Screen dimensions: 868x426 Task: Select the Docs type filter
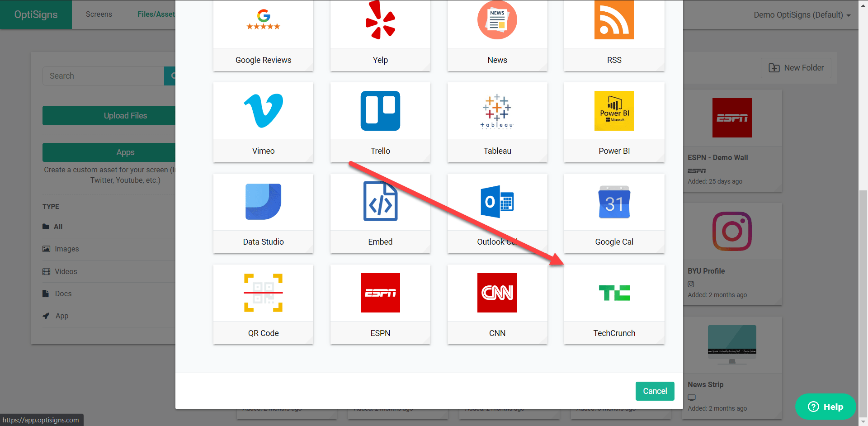click(x=63, y=293)
